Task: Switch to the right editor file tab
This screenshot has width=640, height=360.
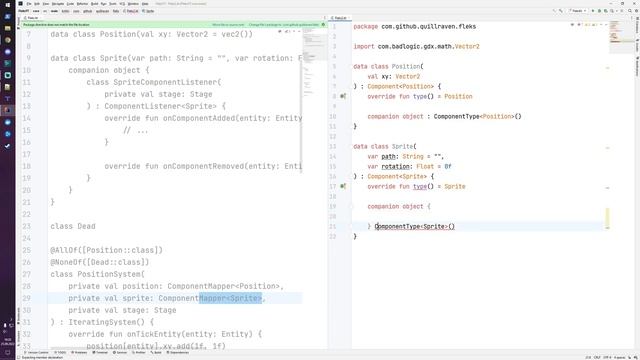Action: click(x=340, y=18)
